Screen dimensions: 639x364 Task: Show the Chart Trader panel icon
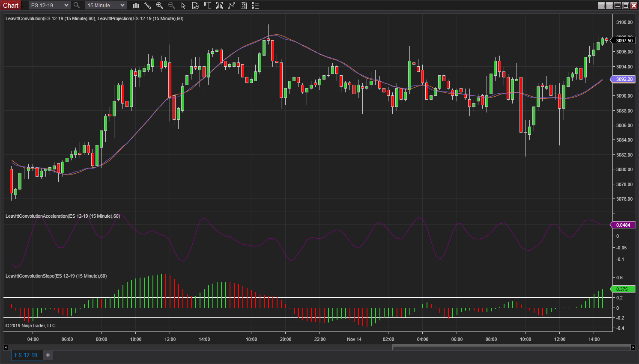click(208, 5)
